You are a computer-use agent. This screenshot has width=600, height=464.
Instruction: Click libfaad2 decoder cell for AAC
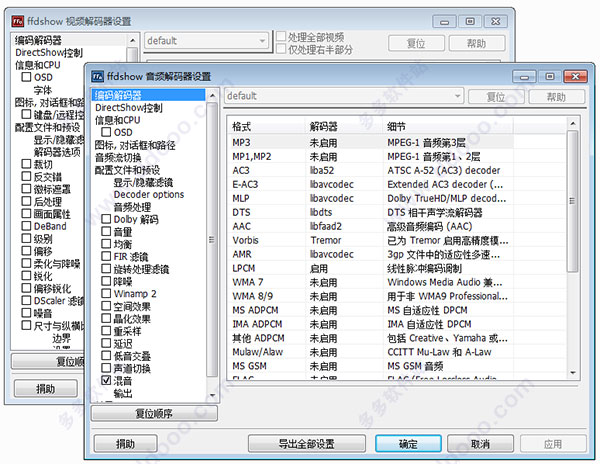point(326,226)
